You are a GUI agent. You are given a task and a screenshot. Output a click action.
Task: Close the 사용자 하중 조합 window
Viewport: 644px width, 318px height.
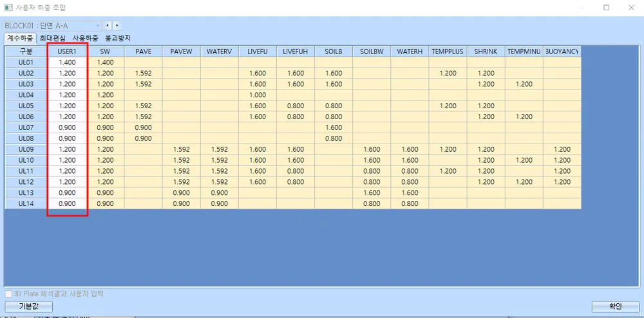pyautogui.click(x=631, y=7)
